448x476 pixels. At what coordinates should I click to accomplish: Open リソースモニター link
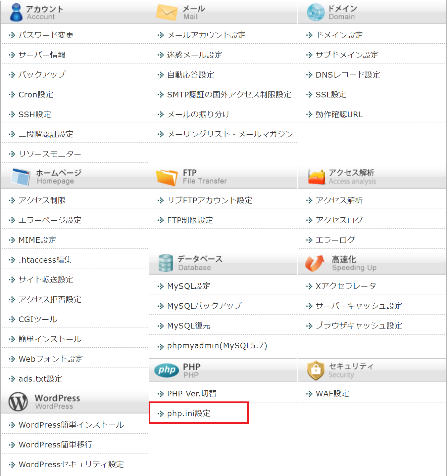pyautogui.click(x=50, y=154)
